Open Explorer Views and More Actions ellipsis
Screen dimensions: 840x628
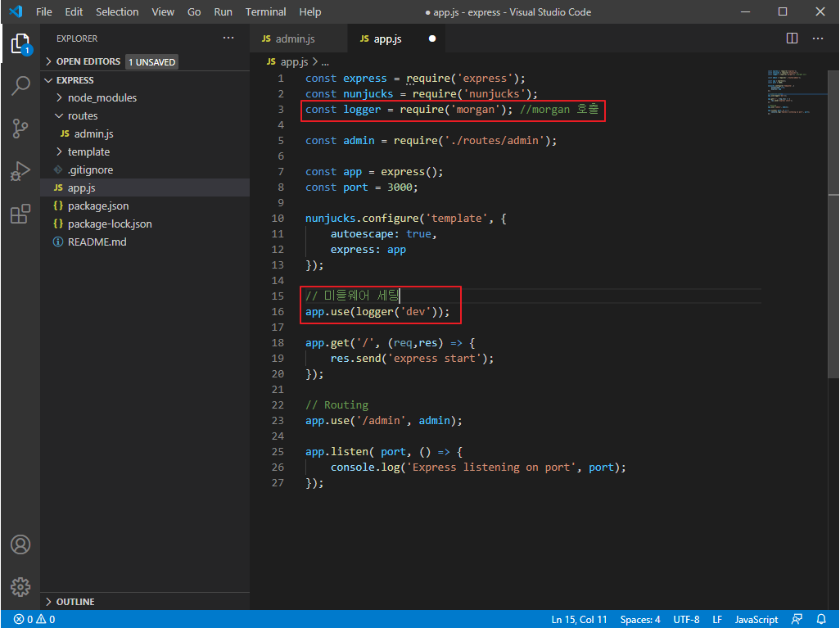pyautogui.click(x=228, y=38)
